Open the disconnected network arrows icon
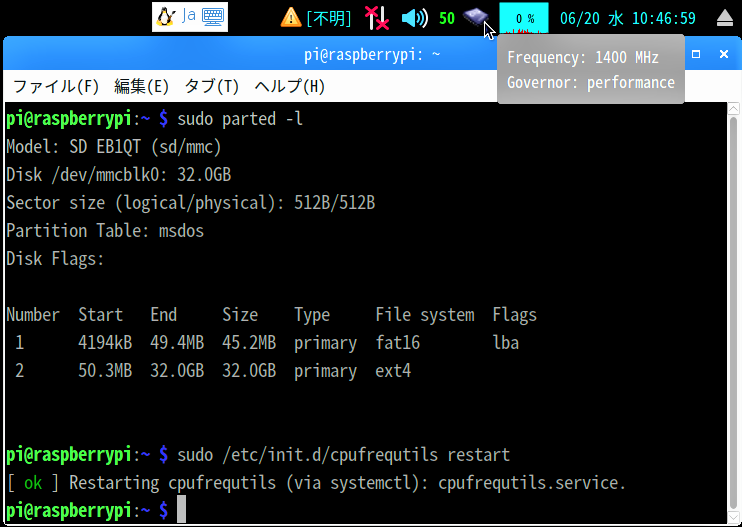Screen dimensions: 742x527 (377, 18)
